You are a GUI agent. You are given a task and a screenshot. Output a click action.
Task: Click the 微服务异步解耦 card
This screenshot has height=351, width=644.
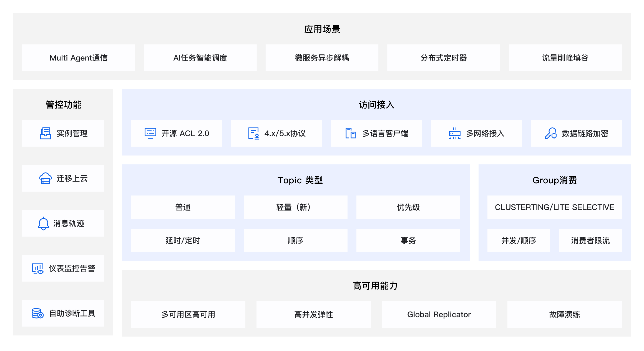[322, 58]
